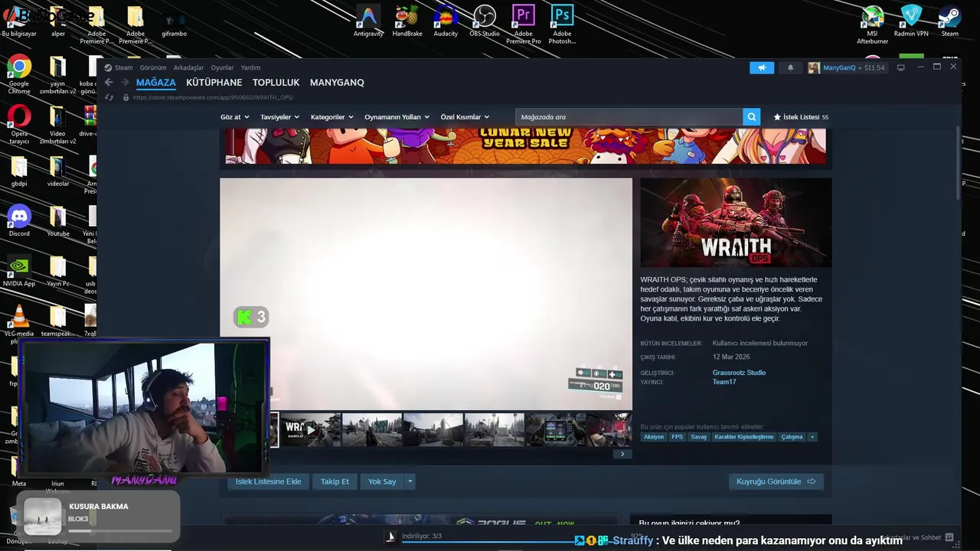Open Adobe Premiere Pro shortcut icon
The width and height of the screenshot is (980, 551).
(x=524, y=16)
